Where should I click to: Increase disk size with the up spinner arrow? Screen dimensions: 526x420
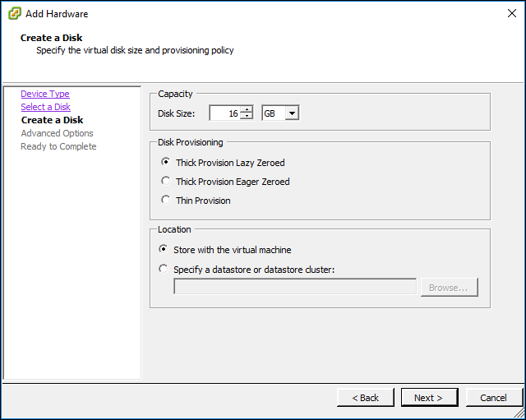[247, 109]
